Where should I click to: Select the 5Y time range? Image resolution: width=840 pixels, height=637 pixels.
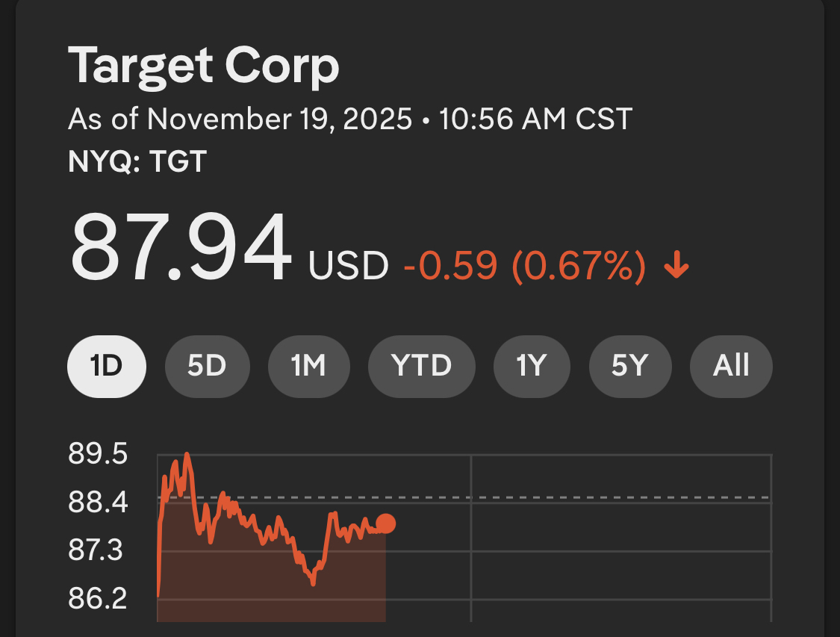click(x=629, y=366)
